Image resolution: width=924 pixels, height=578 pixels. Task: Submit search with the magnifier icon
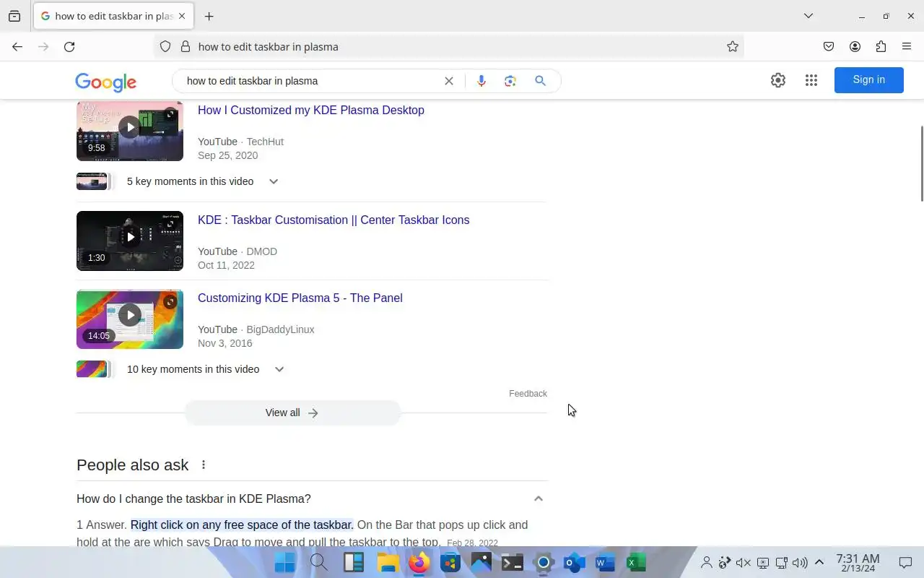[540, 81]
